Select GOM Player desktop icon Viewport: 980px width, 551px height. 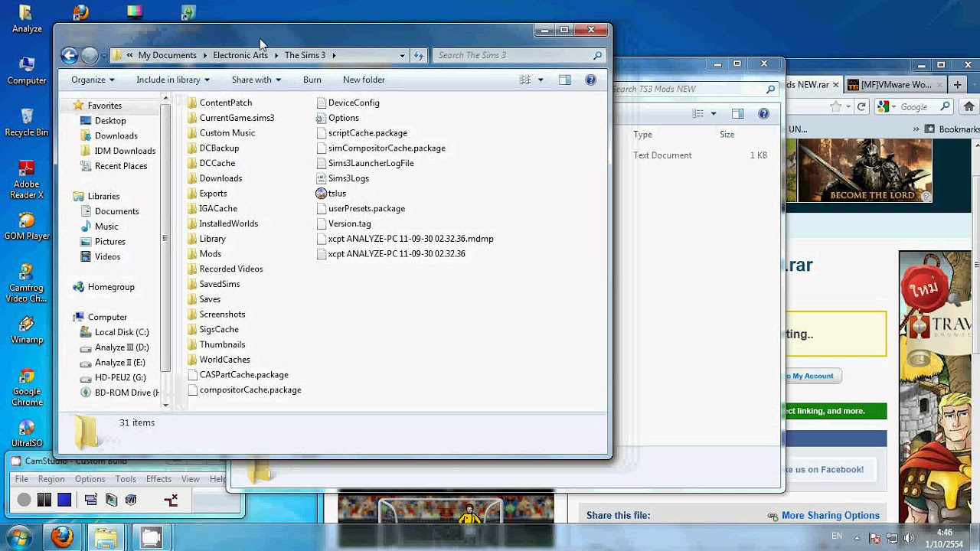(x=26, y=227)
